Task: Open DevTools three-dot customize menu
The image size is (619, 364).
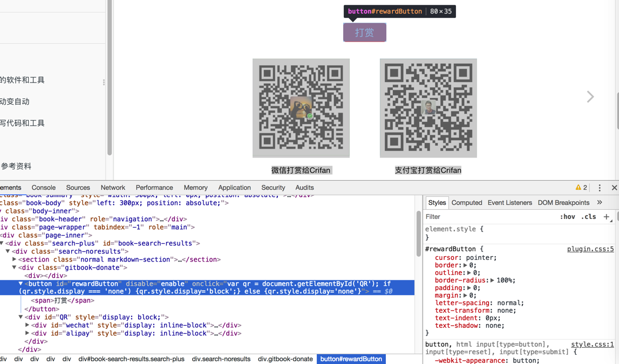Action: click(x=599, y=188)
